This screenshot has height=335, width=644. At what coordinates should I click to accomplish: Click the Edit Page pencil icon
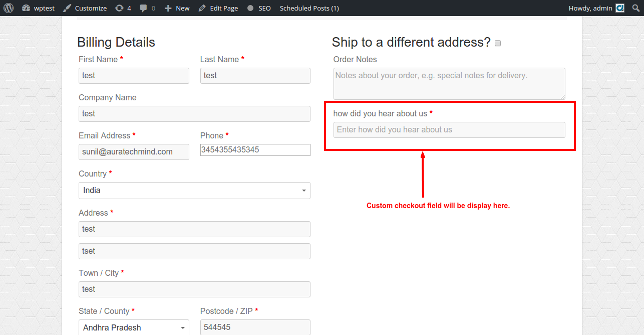[x=202, y=8]
